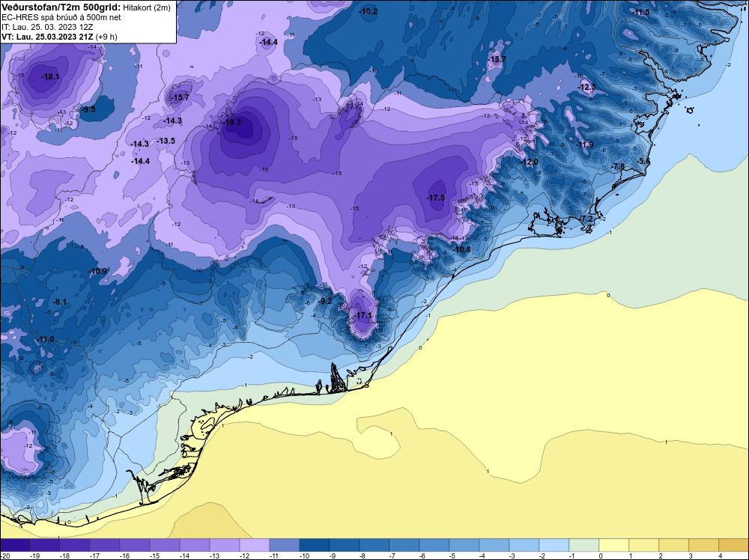The width and height of the screenshot is (749, 560).
Task: Click the EC-HRES forecast description line
Action: pos(61,18)
